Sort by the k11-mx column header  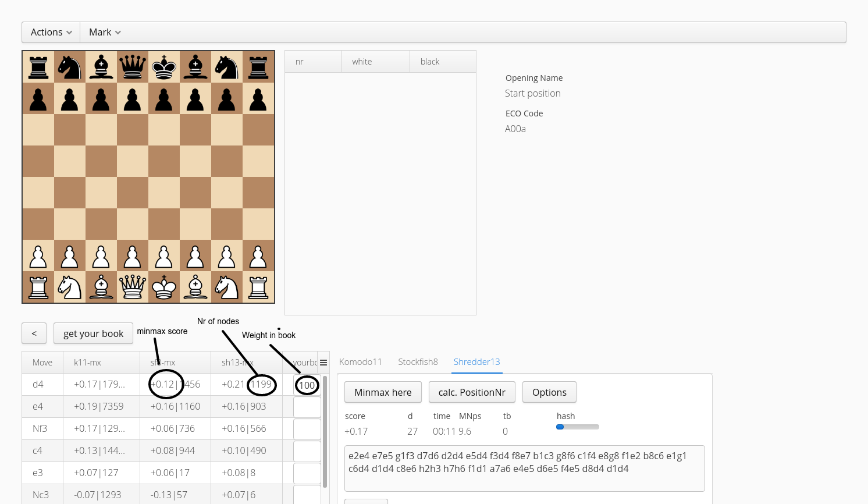pyautogui.click(x=101, y=363)
